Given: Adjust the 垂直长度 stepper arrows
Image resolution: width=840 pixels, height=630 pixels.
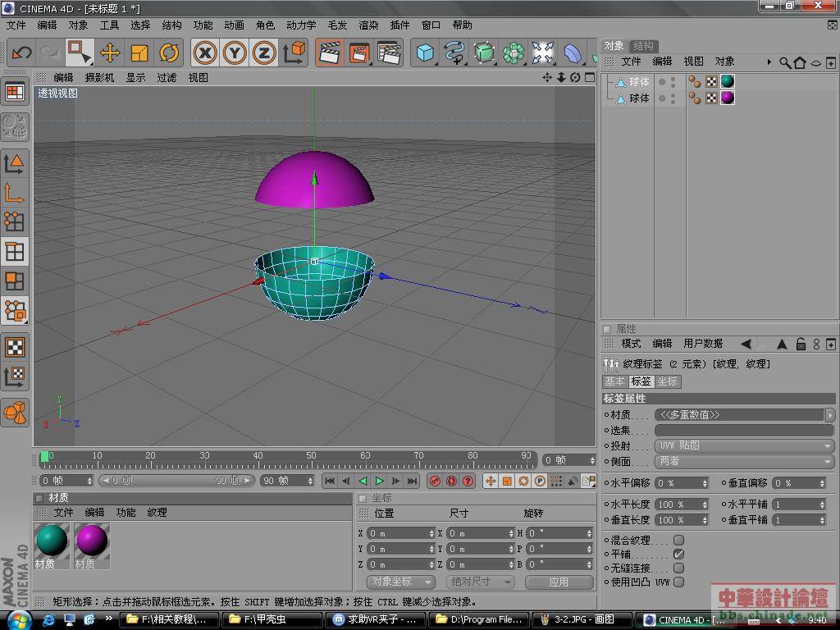Looking at the screenshot, I should (x=705, y=520).
